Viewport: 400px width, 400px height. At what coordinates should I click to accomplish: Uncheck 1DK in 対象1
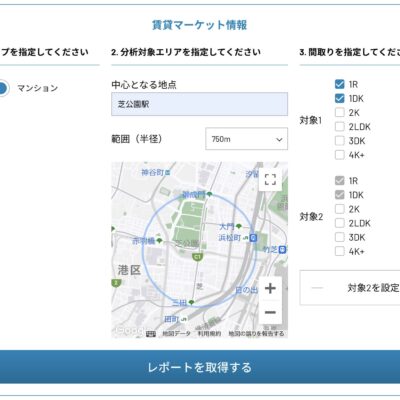coord(339,98)
